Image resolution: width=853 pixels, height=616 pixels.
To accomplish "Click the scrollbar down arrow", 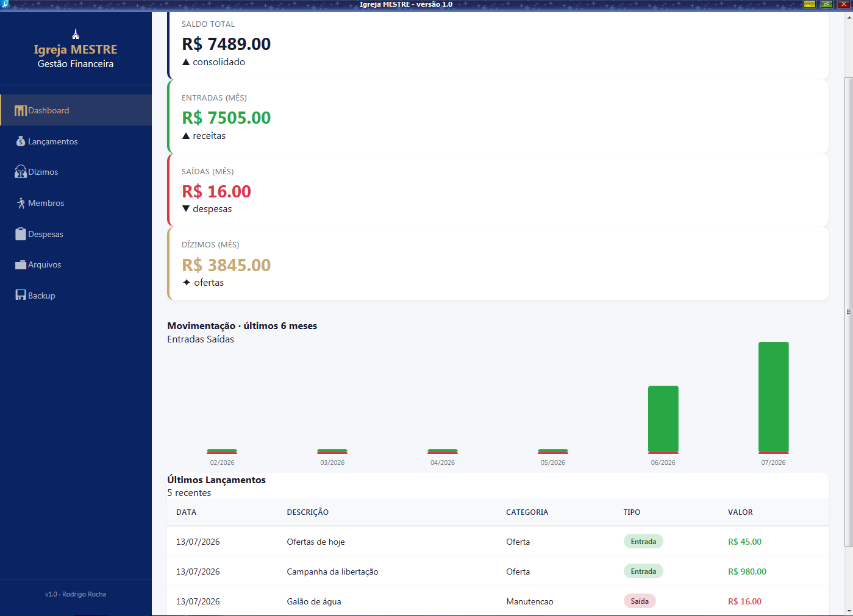I will point(848,611).
